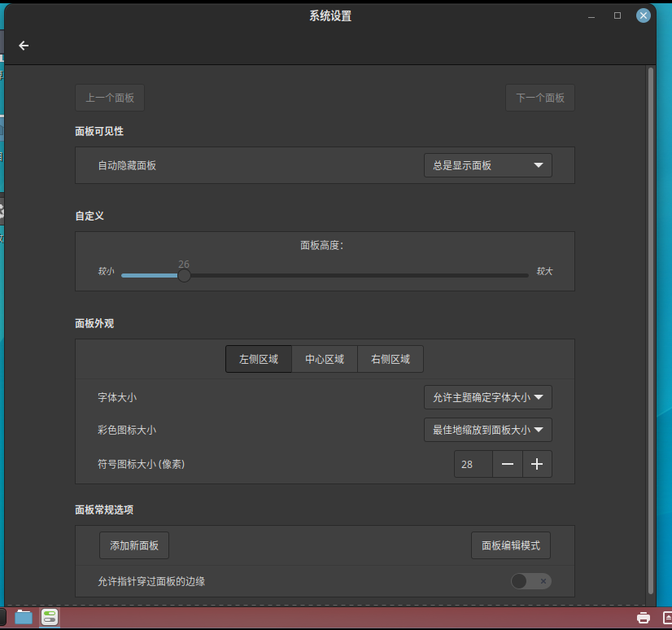Viewport: 672px width, 630px height.
Task: Expand the 字体大小 dropdown
Action: coord(487,397)
